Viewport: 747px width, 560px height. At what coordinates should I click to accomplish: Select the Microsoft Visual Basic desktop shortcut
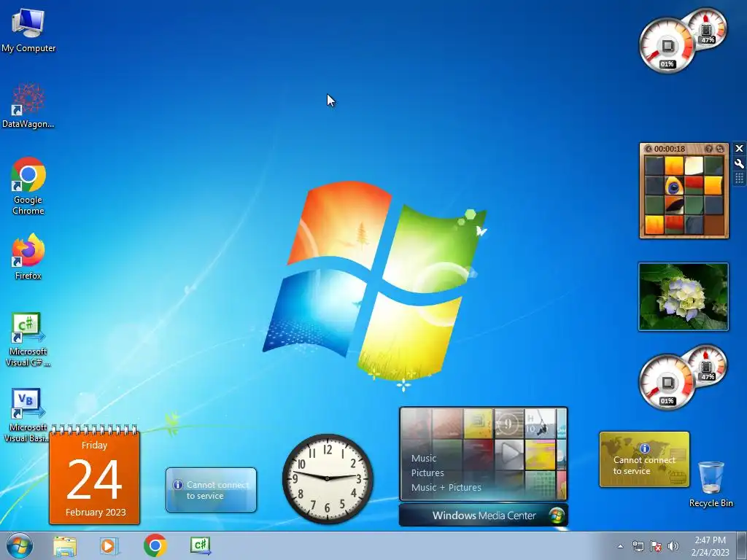tap(28, 415)
